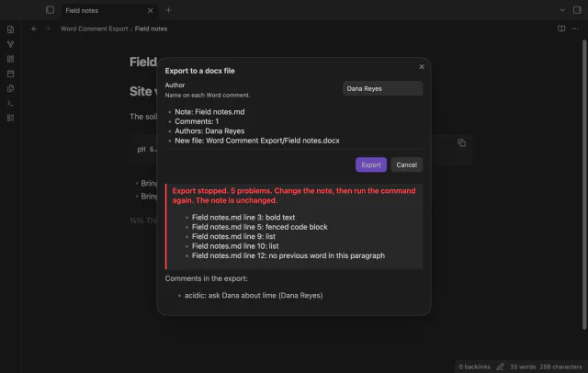This screenshot has width=588, height=373.
Task: Click 'Comments: 1' summary line
Action: [x=197, y=121]
